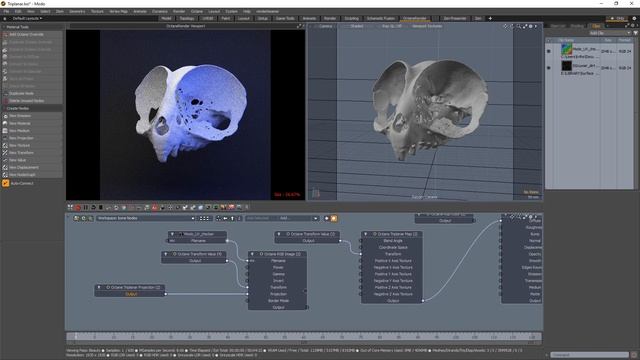Viewport: 640px width, 360px height.
Task: Click the pause icon in Octane toolbar
Action: [86, 207]
